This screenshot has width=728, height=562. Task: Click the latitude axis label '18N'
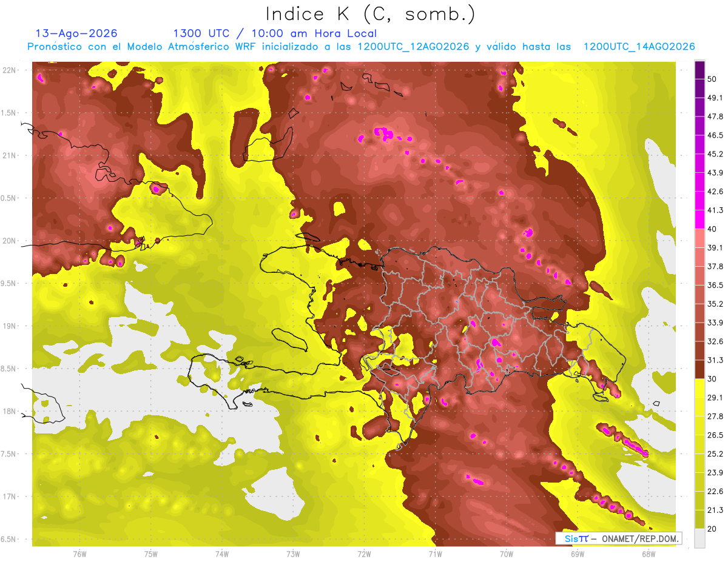(10, 411)
